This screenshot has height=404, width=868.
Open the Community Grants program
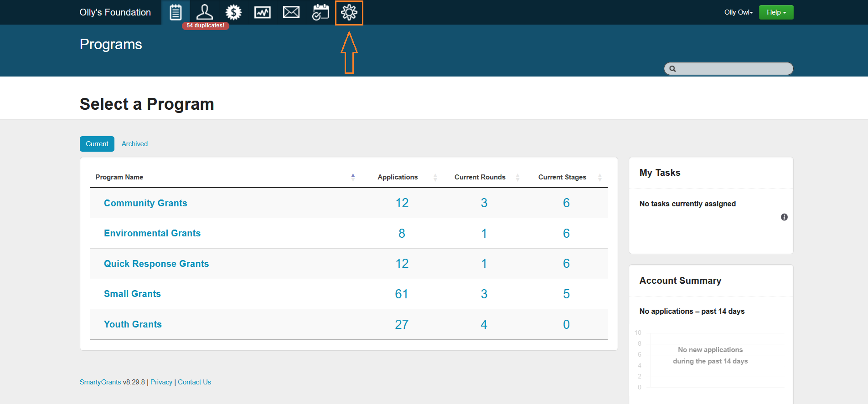pos(145,203)
